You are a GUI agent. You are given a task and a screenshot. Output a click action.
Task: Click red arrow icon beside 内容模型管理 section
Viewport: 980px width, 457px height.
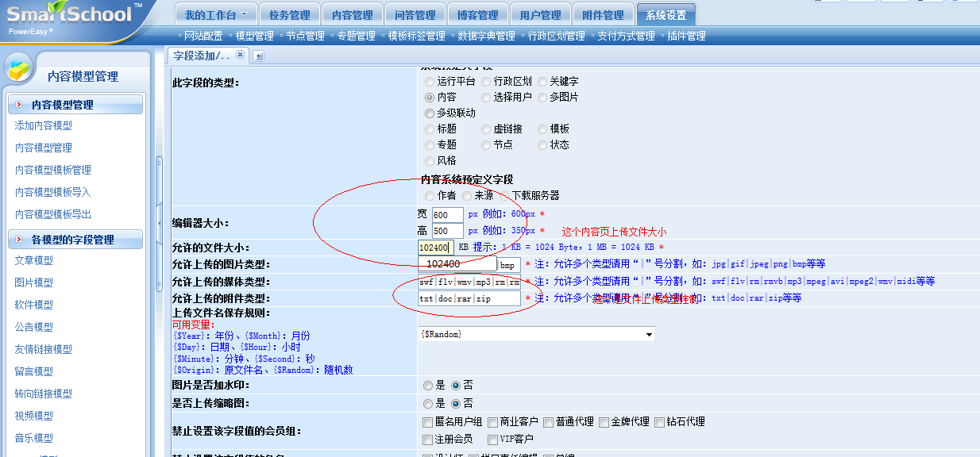19,105
